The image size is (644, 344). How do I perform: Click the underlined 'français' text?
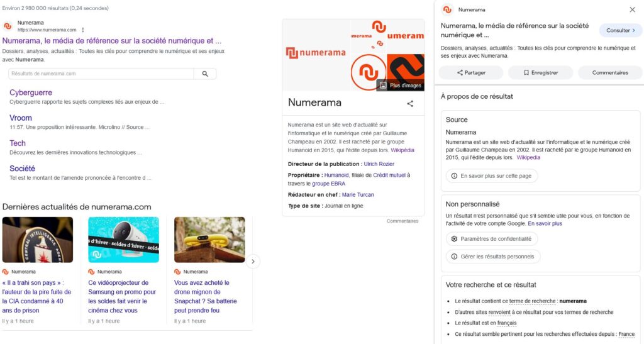(506, 323)
